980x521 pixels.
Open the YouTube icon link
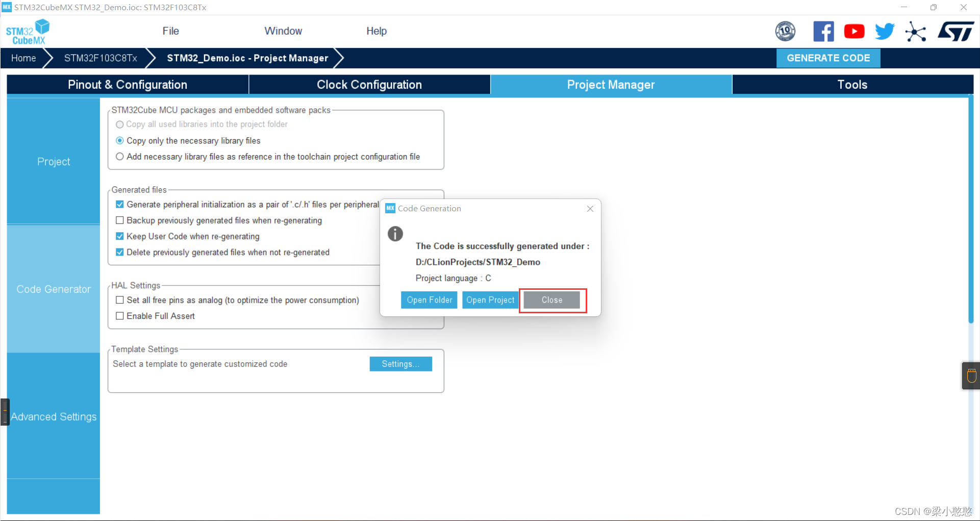point(854,31)
